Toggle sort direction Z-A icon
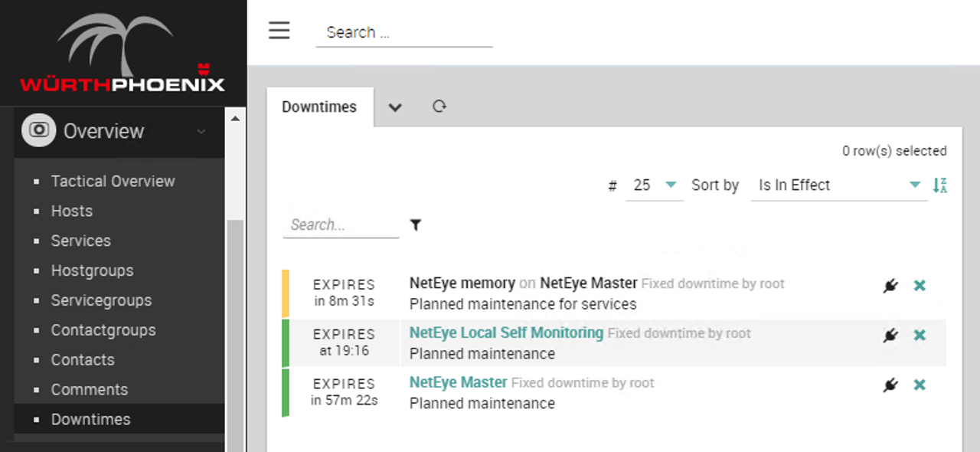The height and width of the screenshot is (452, 980). 940,185
